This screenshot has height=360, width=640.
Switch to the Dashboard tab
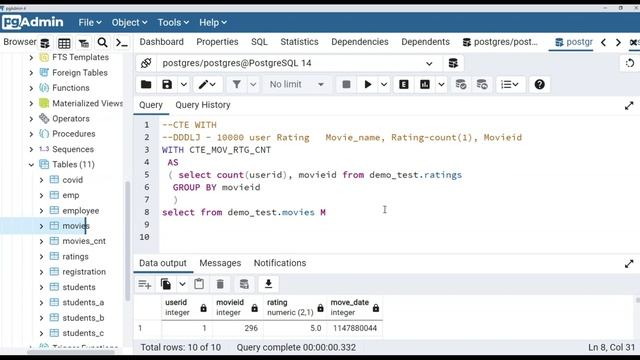click(162, 42)
